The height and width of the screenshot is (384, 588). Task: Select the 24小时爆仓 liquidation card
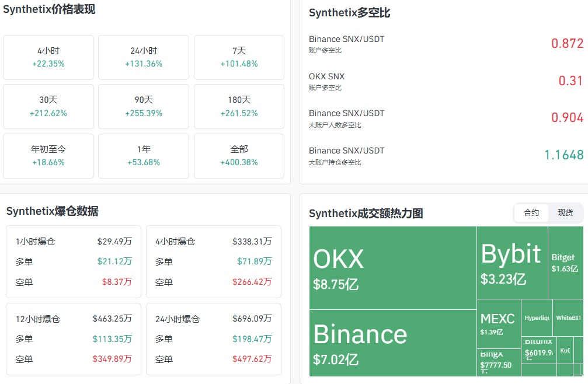(x=213, y=338)
